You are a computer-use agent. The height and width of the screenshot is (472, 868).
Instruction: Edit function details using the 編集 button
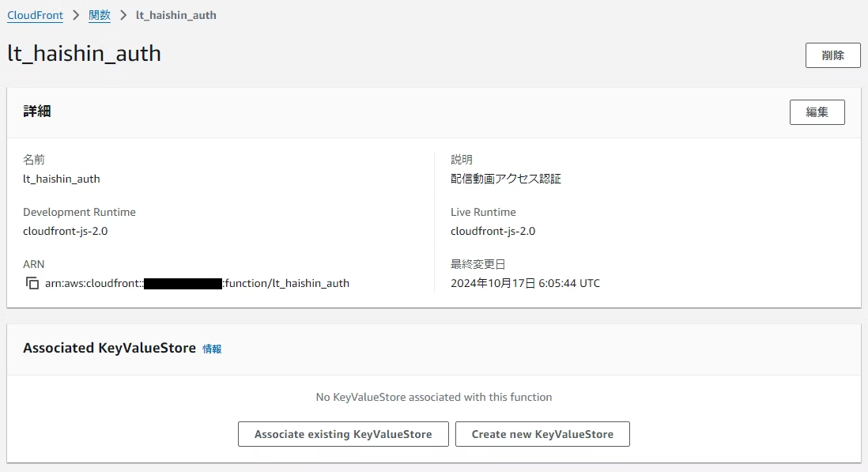click(x=817, y=111)
